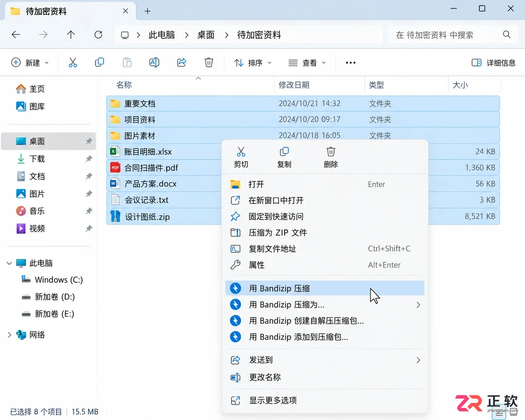Choose 复制文件地址

point(325,249)
